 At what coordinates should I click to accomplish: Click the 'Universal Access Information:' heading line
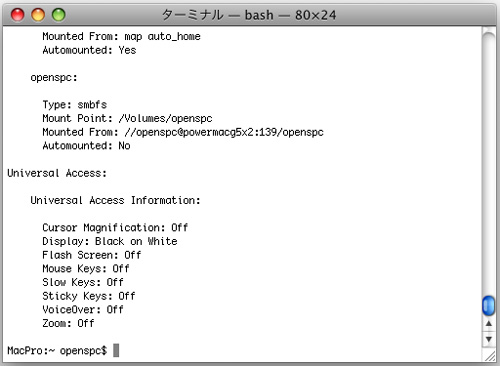point(115,200)
